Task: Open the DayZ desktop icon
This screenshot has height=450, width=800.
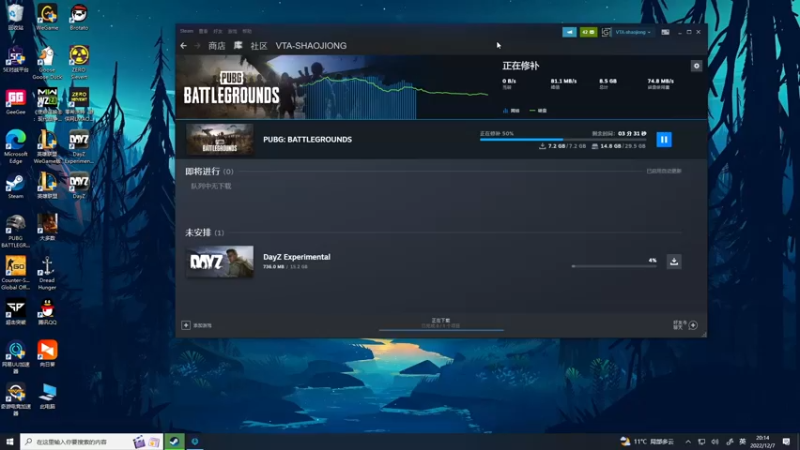Action: (79, 186)
